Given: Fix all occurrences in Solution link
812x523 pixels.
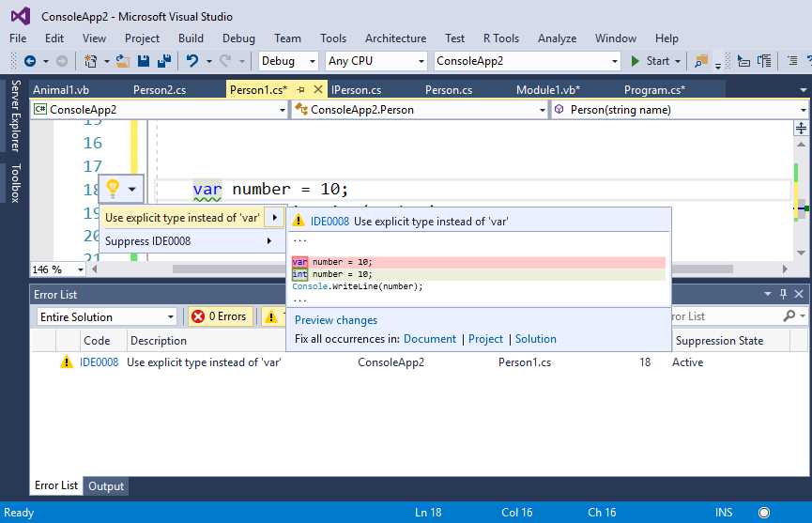Looking at the screenshot, I should point(535,339).
